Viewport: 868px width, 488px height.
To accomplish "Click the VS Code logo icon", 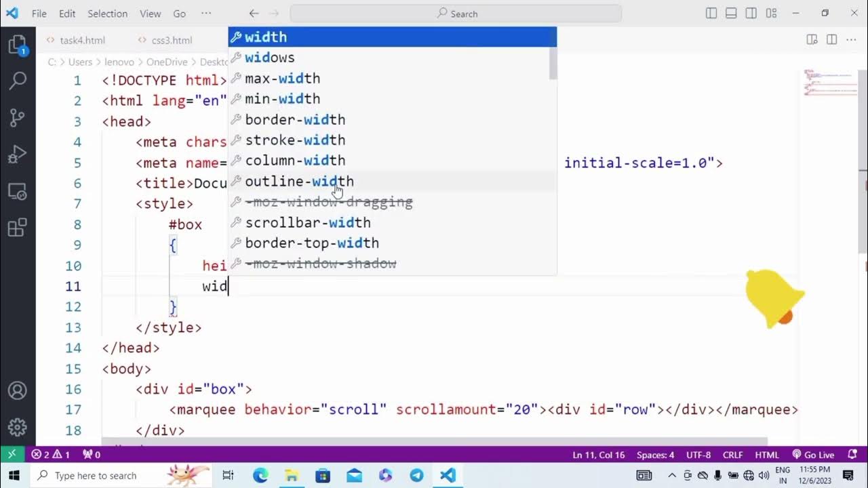I will (12, 14).
